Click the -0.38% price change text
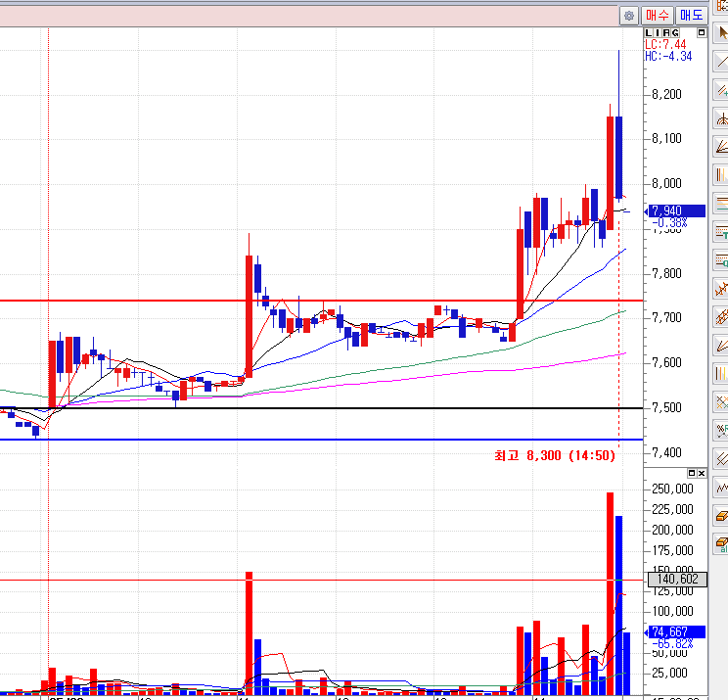This screenshot has width=728, height=700. coord(669,223)
